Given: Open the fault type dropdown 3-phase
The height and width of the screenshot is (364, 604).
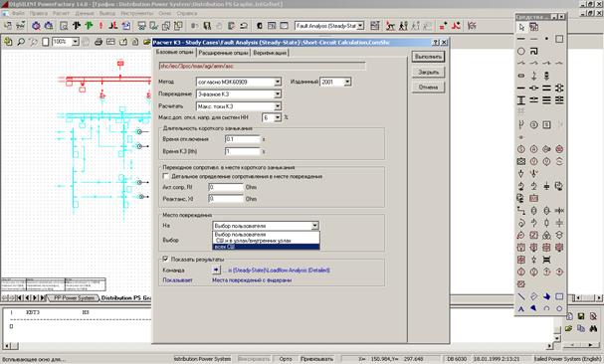Looking at the screenshot, I should tap(278, 94).
